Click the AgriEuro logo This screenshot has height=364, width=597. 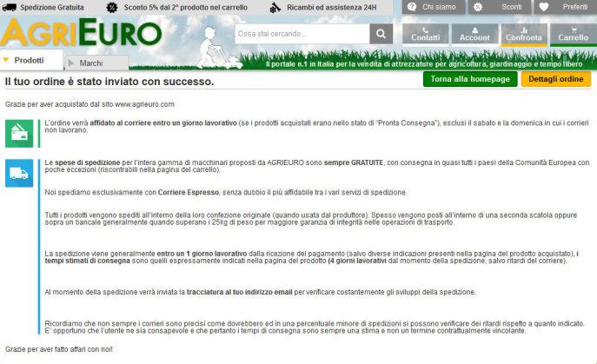click(x=82, y=34)
